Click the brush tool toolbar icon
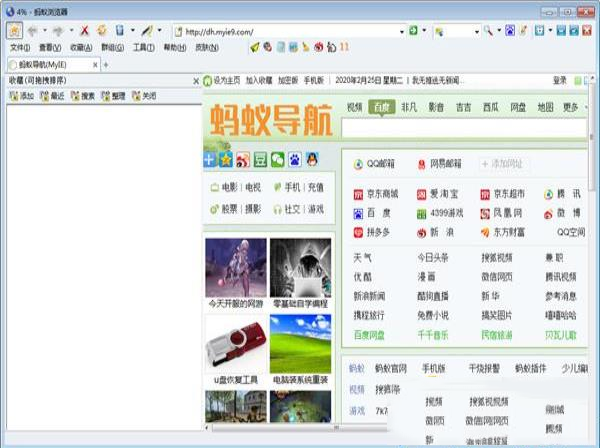600x448 pixels. click(147, 30)
